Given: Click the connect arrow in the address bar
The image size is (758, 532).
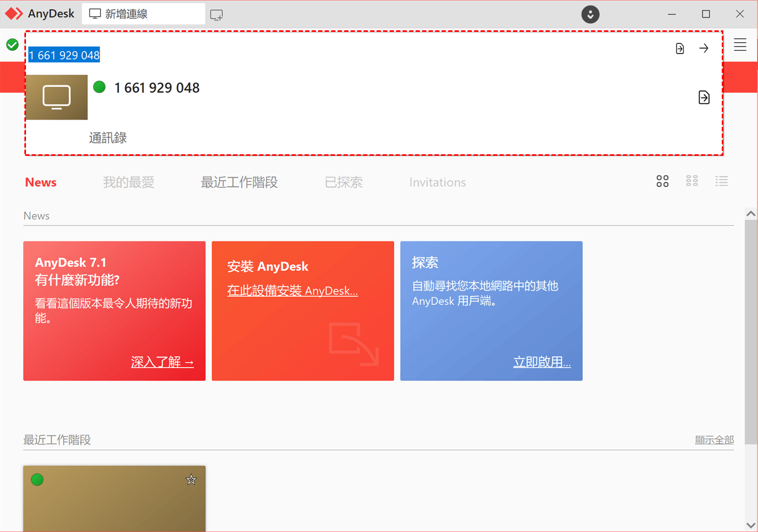Looking at the screenshot, I should coord(704,49).
